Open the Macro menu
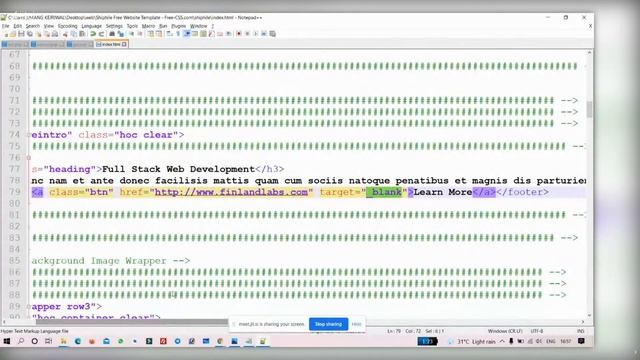 pyautogui.click(x=148, y=26)
